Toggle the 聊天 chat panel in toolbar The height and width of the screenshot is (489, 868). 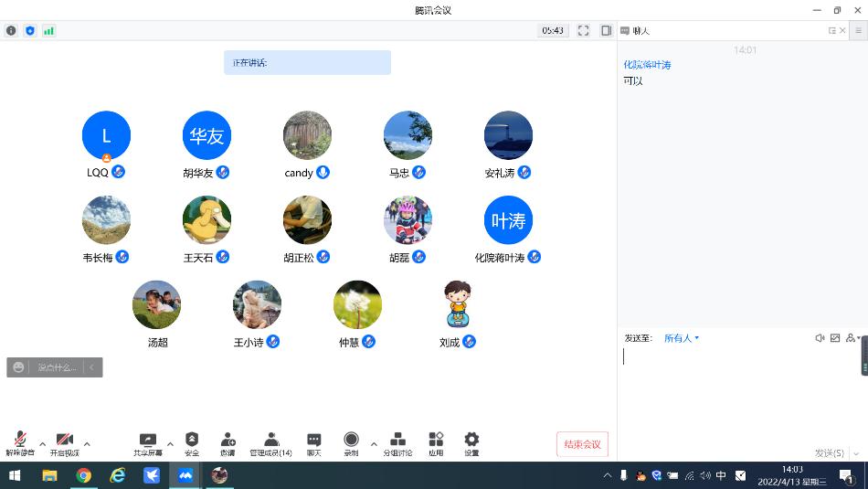[313, 443]
